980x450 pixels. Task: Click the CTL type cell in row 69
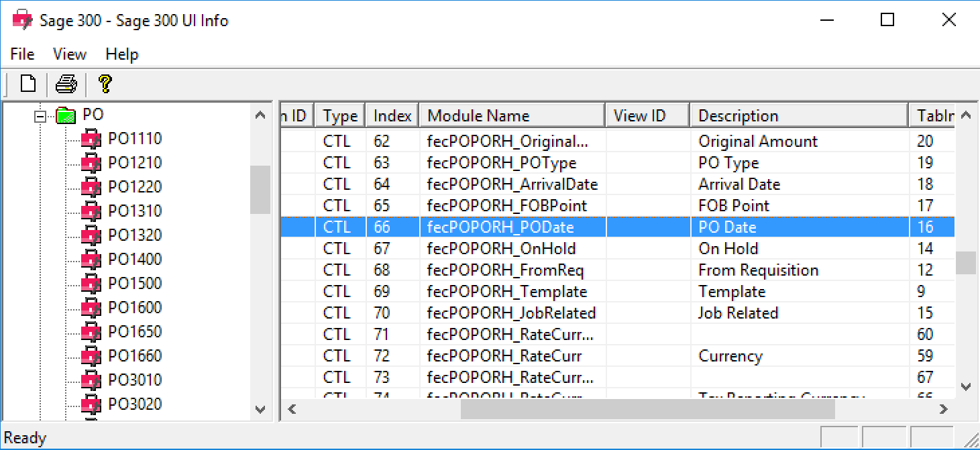340,292
